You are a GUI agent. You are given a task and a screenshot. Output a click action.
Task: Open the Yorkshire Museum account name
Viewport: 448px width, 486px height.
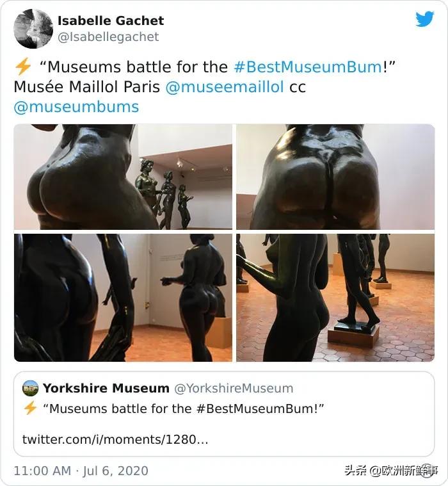106,388
